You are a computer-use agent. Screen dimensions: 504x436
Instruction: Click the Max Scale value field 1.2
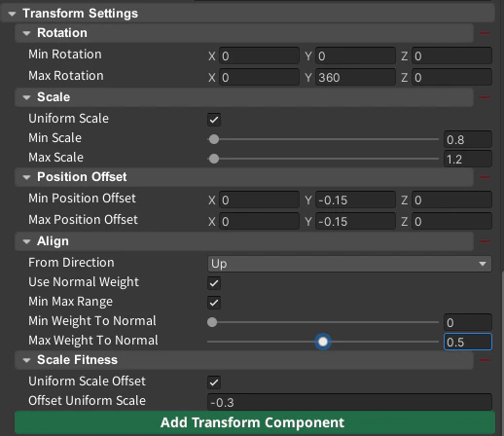468,159
